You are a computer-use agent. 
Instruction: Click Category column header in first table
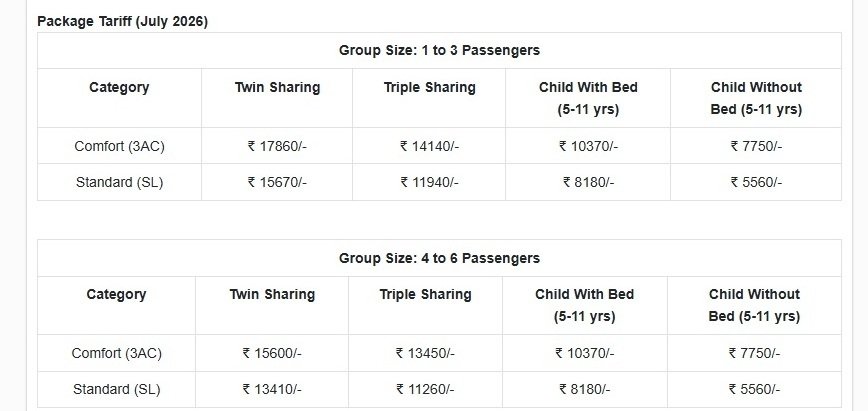coord(119,88)
